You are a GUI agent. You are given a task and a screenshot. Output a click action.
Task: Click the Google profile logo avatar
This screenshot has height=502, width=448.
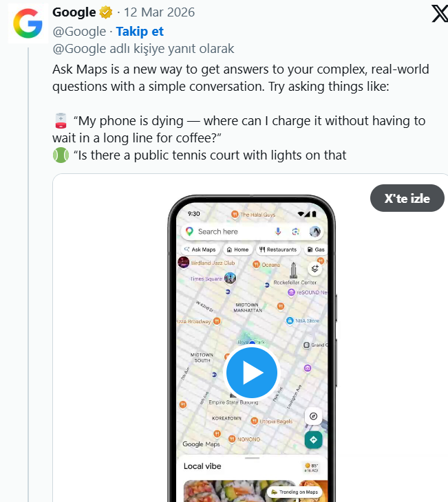coord(28,23)
